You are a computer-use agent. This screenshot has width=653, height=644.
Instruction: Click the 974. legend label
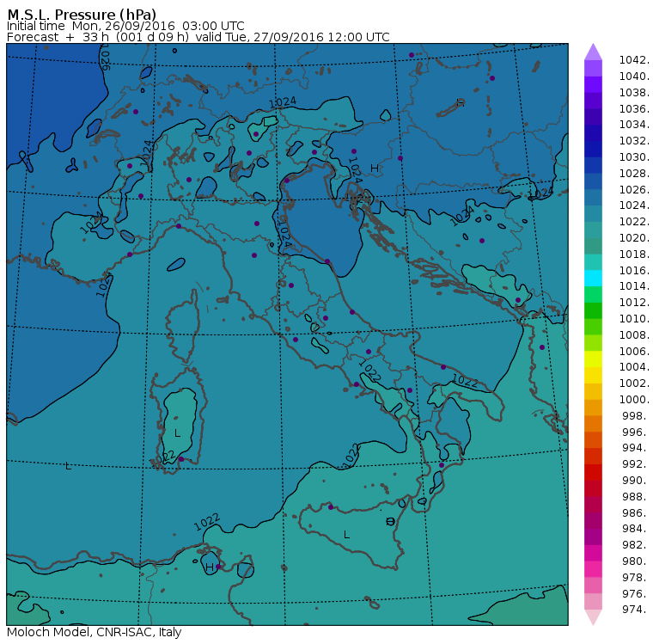click(636, 610)
